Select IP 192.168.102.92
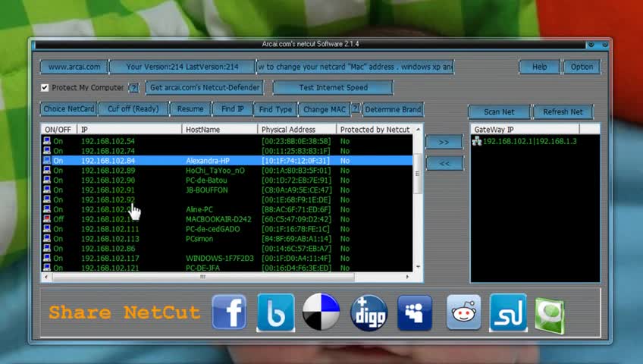Image resolution: width=643 pixels, height=364 pixels. click(x=108, y=199)
